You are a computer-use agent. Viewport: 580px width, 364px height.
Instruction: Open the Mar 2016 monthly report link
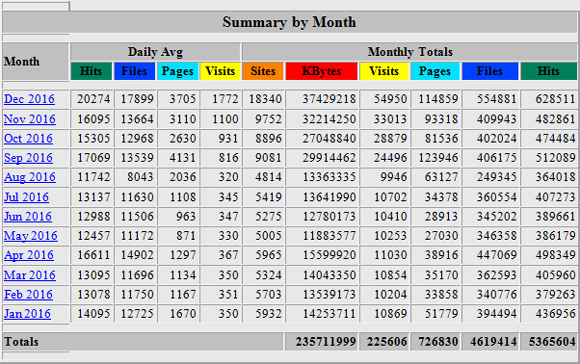30,275
